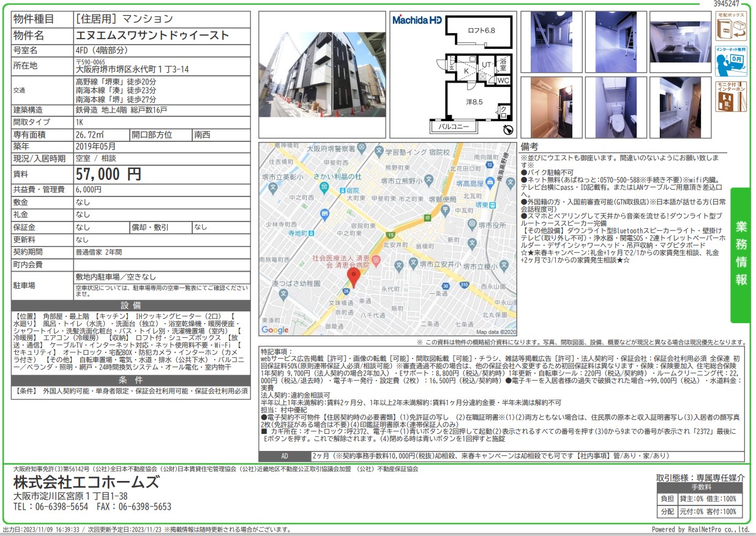The height and width of the screenshot is (536, 756).
Task: Click the 備考 remarks heading
Action: [530, 147]
